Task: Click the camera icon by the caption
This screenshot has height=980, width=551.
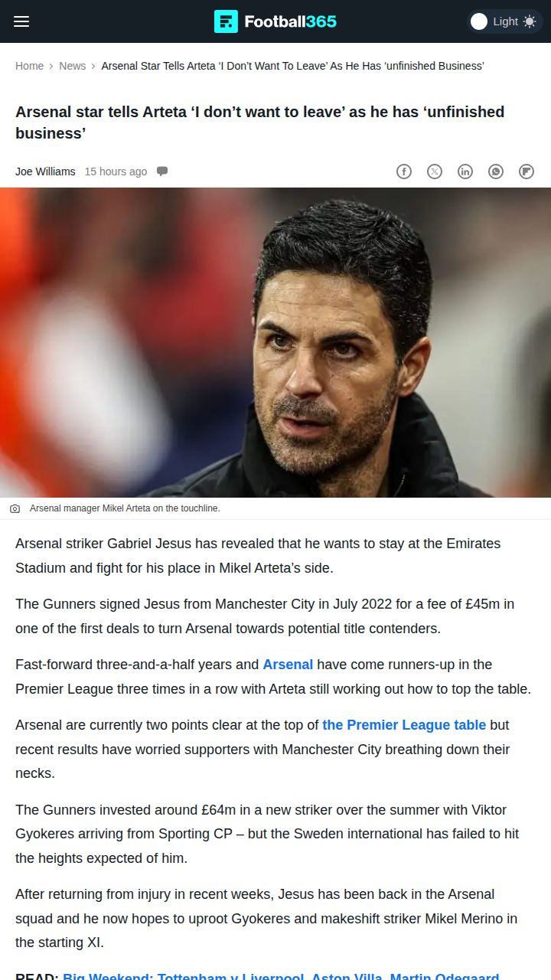Action: [15, 508]
